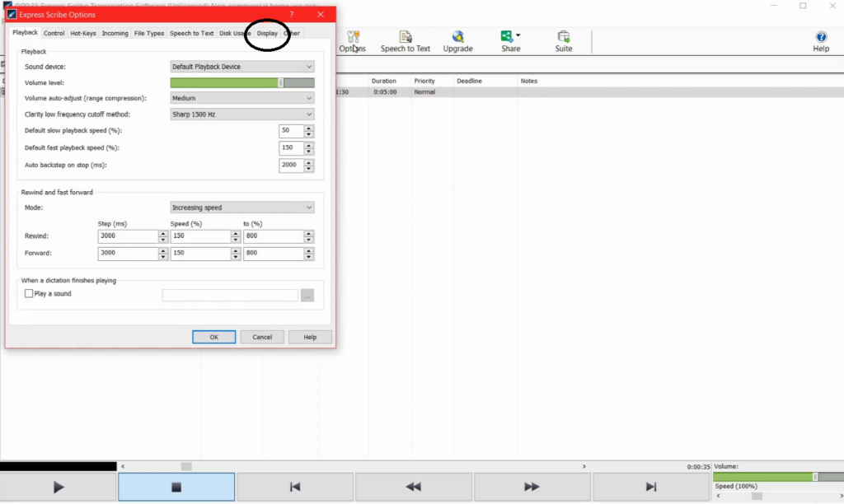Open the Suite toolbar icon

564,41
